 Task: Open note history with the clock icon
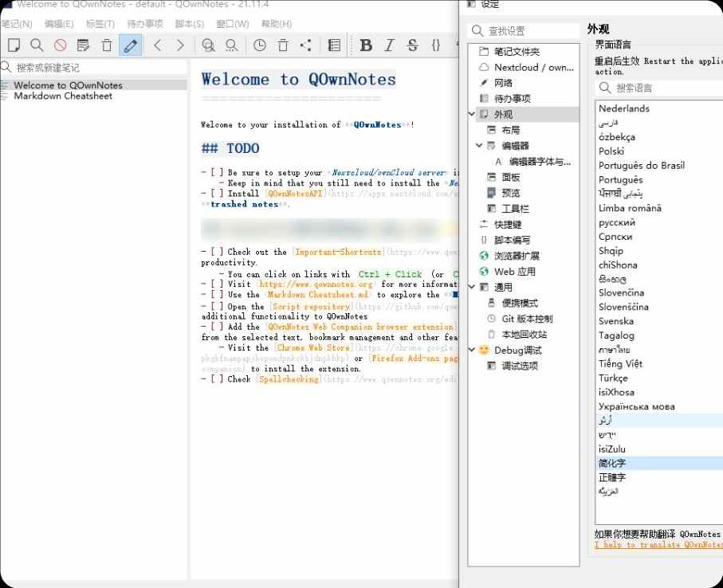click(x=259, y=45)
